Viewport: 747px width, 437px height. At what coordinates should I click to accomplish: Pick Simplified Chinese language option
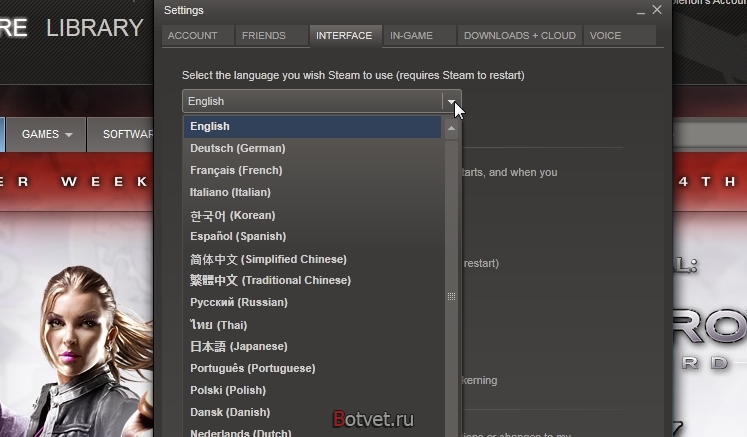312,259
